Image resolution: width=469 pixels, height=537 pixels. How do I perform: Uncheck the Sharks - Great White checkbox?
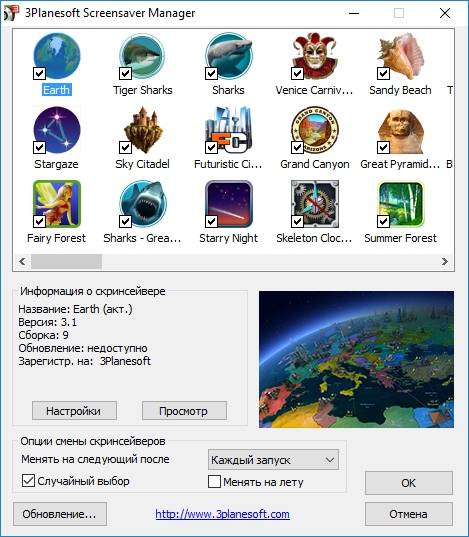(125, 221)
